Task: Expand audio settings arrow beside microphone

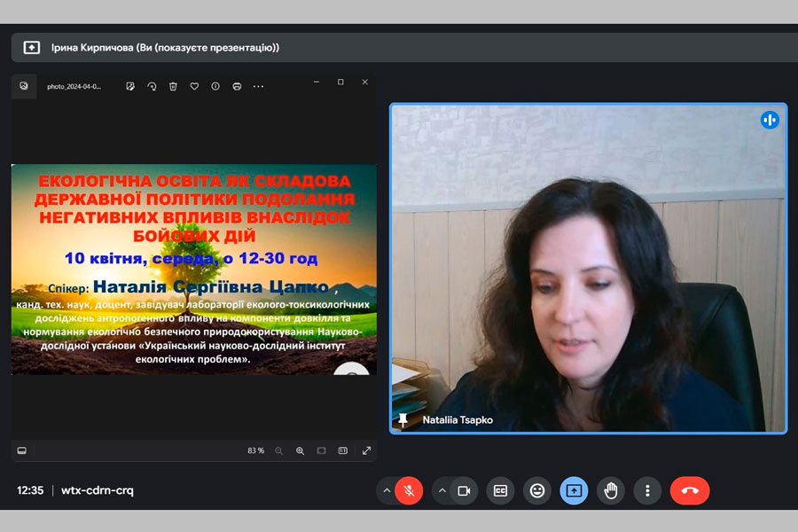Action: point(387,490)
